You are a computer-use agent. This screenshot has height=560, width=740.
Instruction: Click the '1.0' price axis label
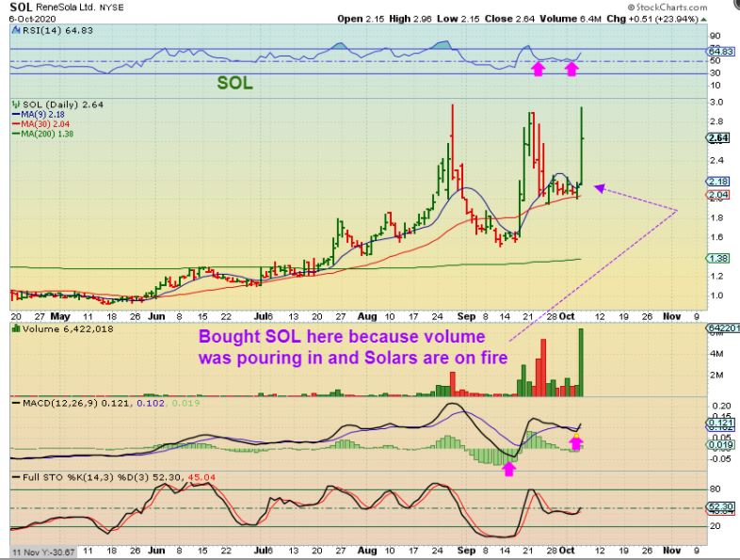tap(716, 296)
